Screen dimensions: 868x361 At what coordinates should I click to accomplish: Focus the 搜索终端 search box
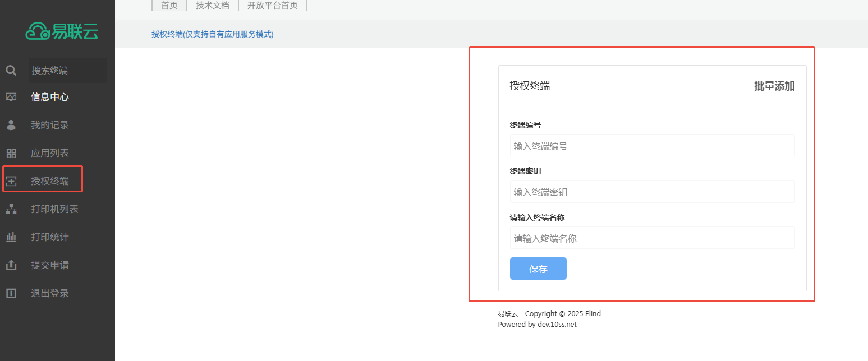67,71
